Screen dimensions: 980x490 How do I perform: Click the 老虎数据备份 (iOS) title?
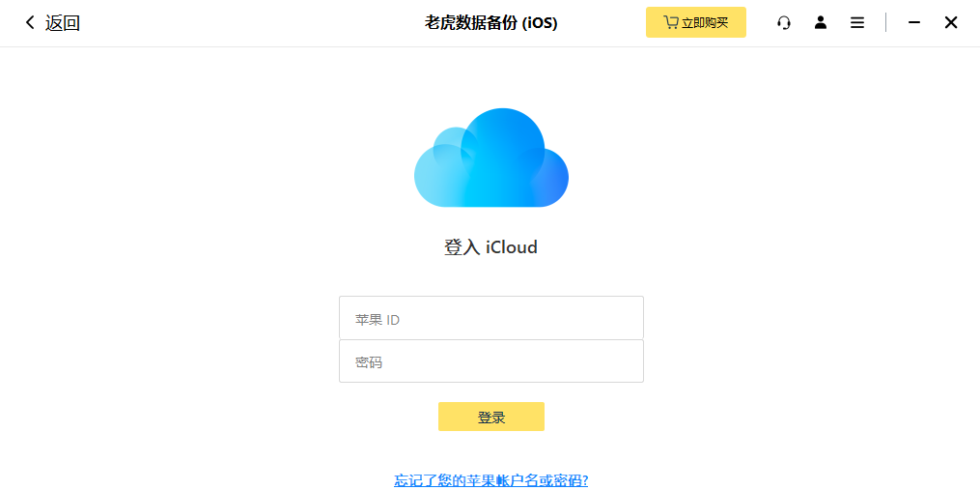491,23
